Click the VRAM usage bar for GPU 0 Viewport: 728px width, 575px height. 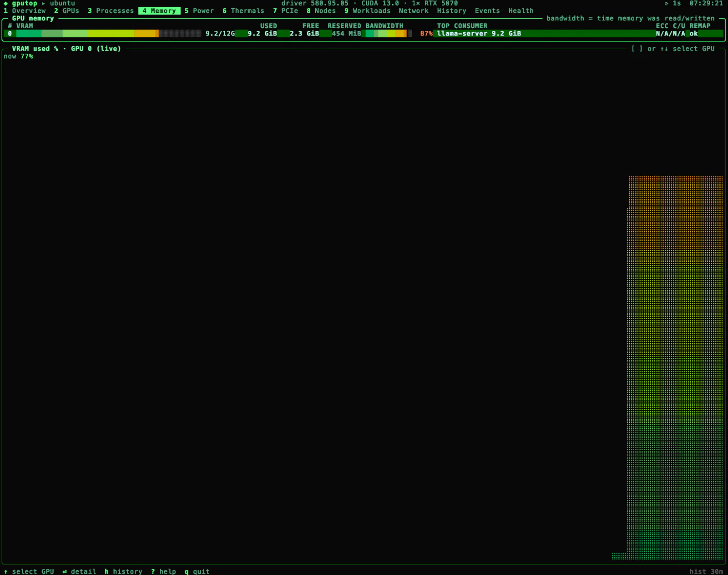click(109, 33)
